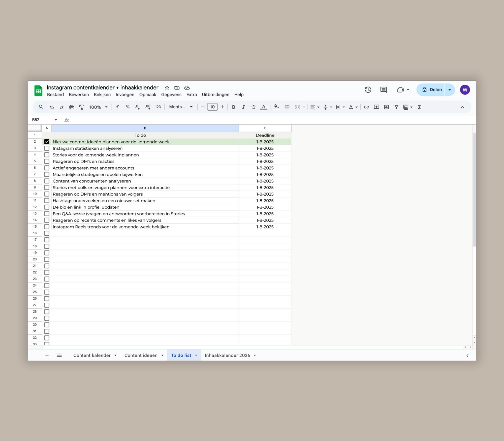Click the functions sigma icon

click(419, 107)
